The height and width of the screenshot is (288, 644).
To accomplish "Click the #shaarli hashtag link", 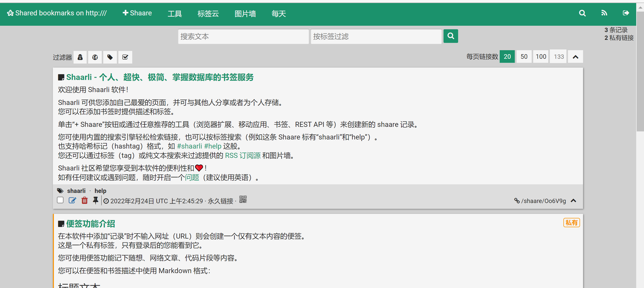I will 190,146.
